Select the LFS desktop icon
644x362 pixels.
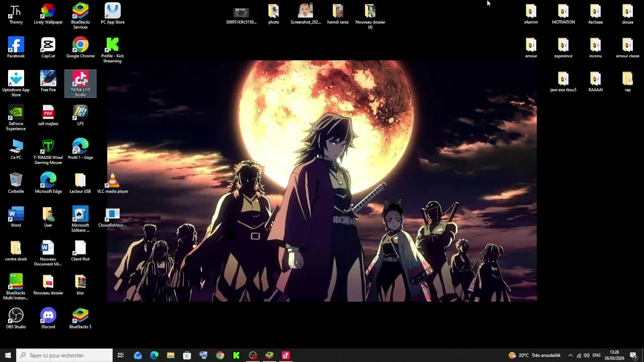coord(80,116)
